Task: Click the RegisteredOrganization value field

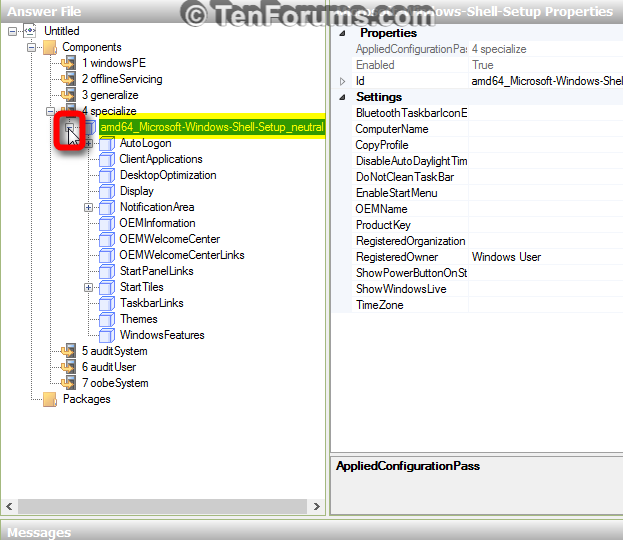Action: coord(546,241)
